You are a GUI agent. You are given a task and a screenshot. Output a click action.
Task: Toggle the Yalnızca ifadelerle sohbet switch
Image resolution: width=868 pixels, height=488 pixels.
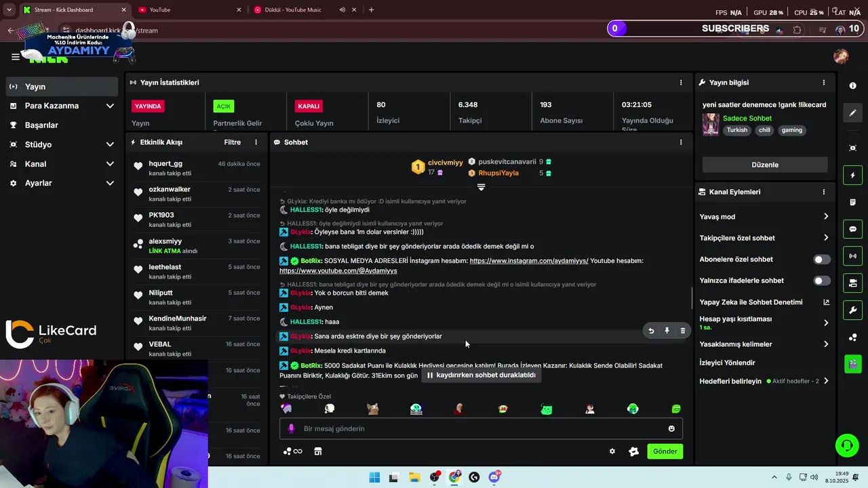tap(821, 281)
